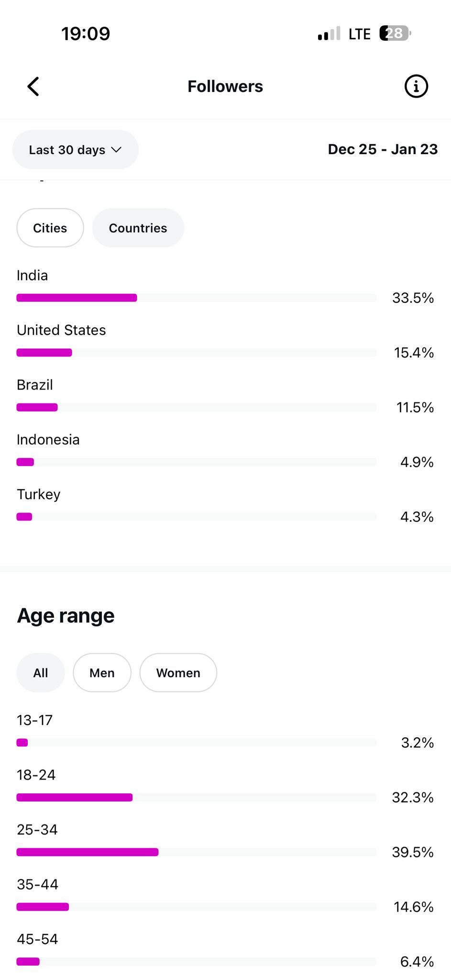Open the Last 30 days dropdown

pyautogui.click(x=75, y=150)
